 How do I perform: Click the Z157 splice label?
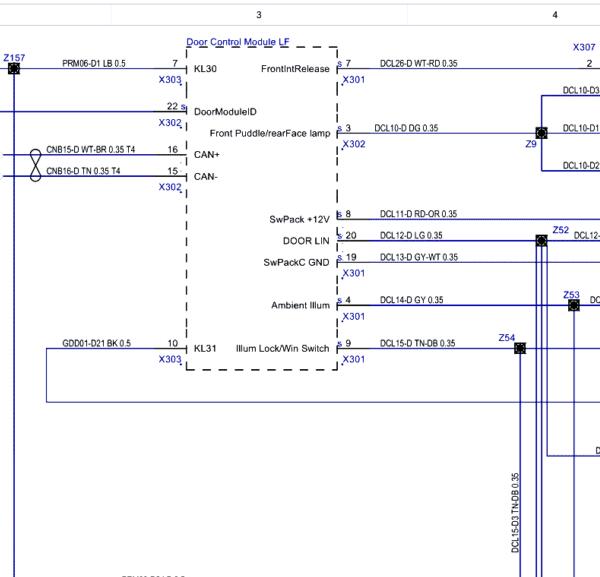14,58
